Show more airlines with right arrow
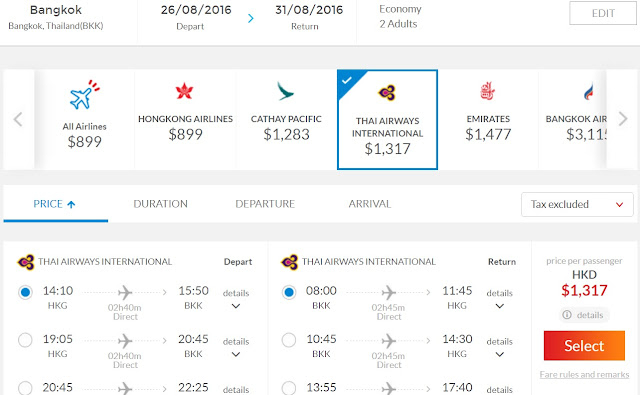 pos(622,119)
